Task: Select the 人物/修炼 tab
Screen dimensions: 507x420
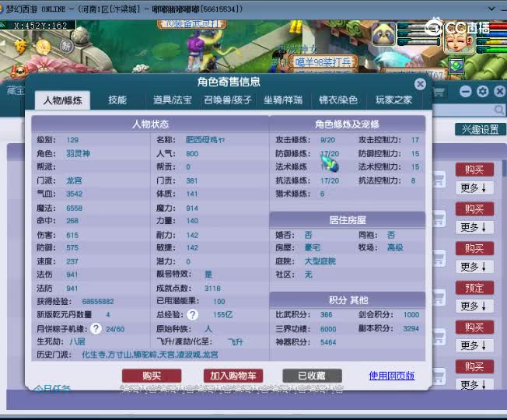Action: 63,100
